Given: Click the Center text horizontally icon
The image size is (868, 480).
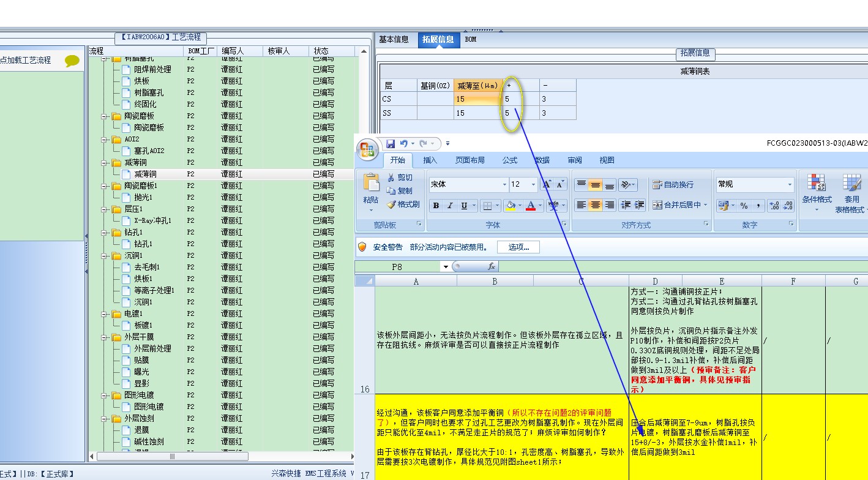Looking at the screenshot, I should point(595,205).
